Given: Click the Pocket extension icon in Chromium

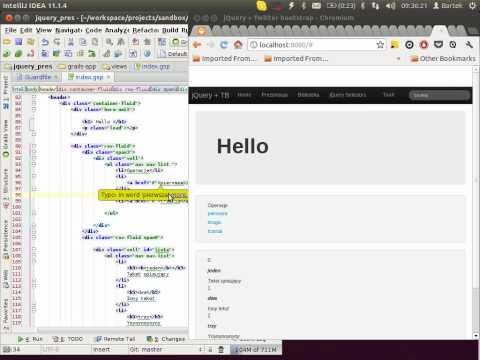Looking at the screenshot, I should (x=438, y=45).
